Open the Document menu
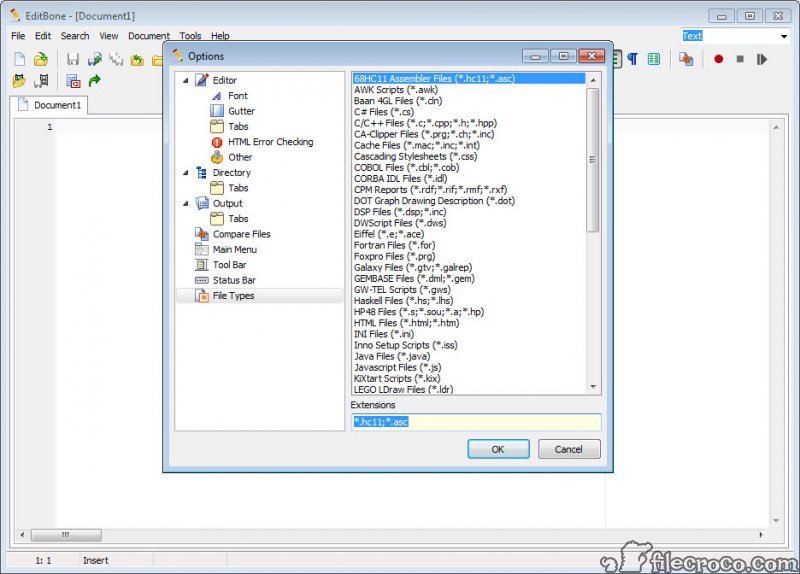Viewport: 800px width, 574px height. point(148,36)
